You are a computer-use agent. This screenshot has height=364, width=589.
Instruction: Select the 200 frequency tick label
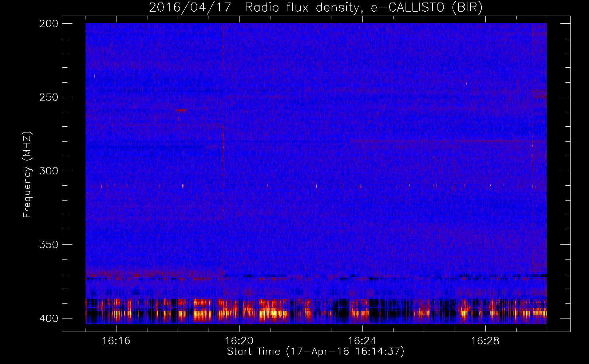[49, 24]
